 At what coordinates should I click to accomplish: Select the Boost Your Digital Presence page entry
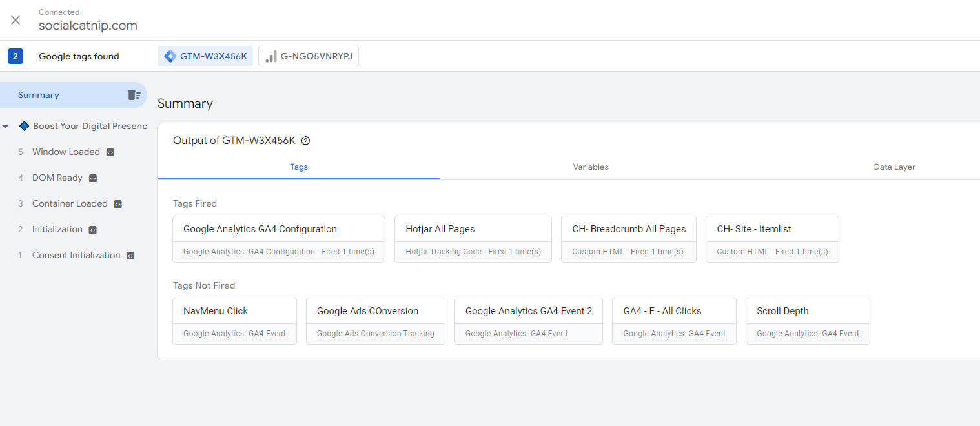[90, 126]
